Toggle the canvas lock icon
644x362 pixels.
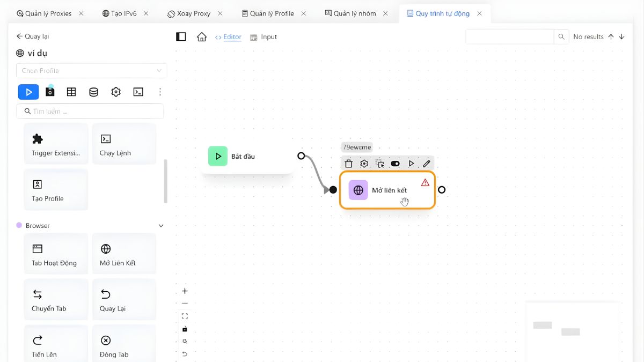coord(185,329)
